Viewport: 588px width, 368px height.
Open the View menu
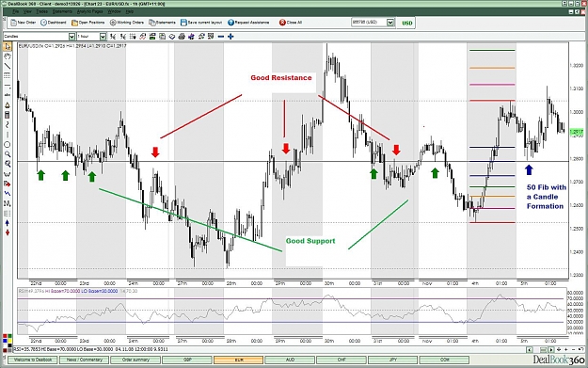coord(27,11)
